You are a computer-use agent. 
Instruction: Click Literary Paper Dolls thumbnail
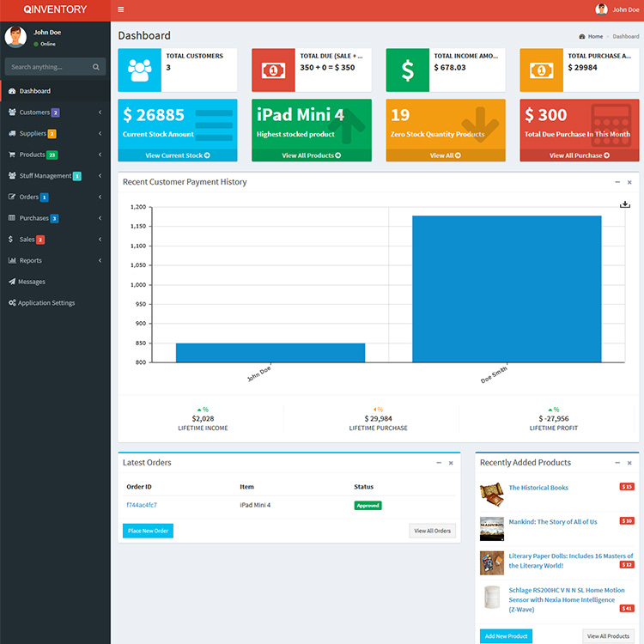click(492, 562)
